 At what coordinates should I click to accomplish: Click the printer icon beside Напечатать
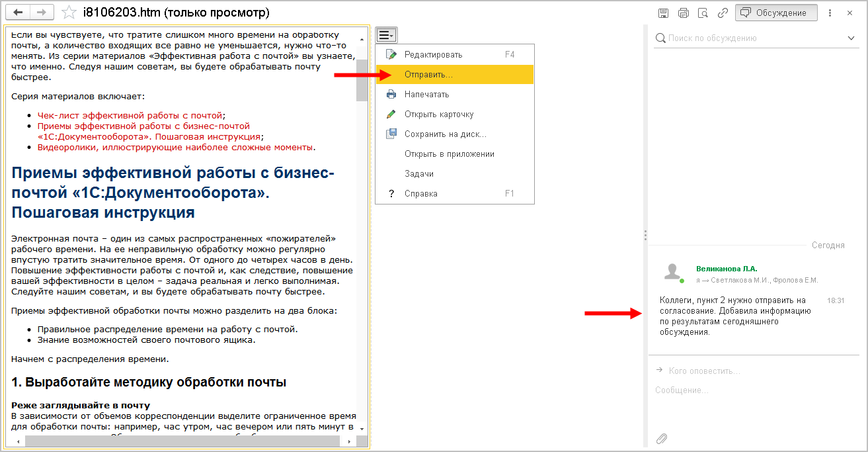[x=391, y=95]
